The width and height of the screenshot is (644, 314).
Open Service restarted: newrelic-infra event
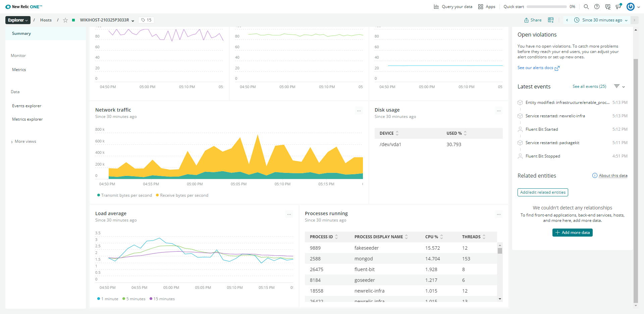tap(573, 116)
